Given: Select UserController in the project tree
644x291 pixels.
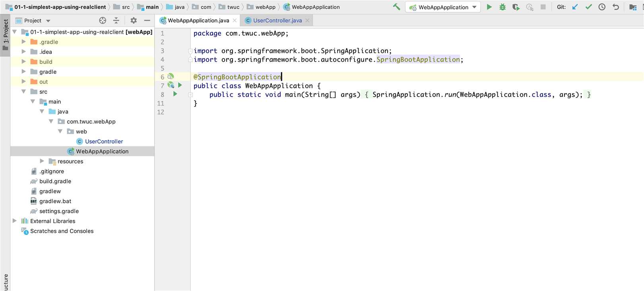Looking at the screenshot, I should point(104,141).
